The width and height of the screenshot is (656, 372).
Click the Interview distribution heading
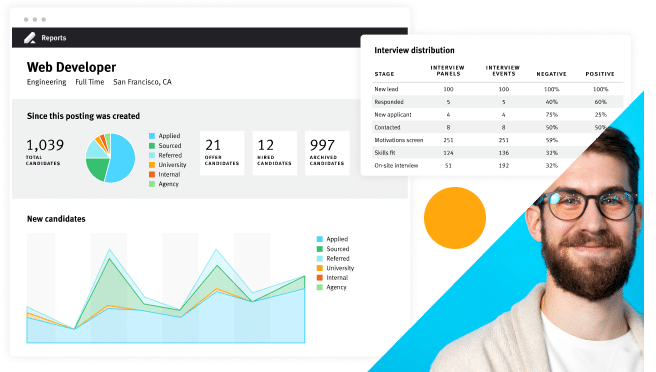[x=414, y=50]
